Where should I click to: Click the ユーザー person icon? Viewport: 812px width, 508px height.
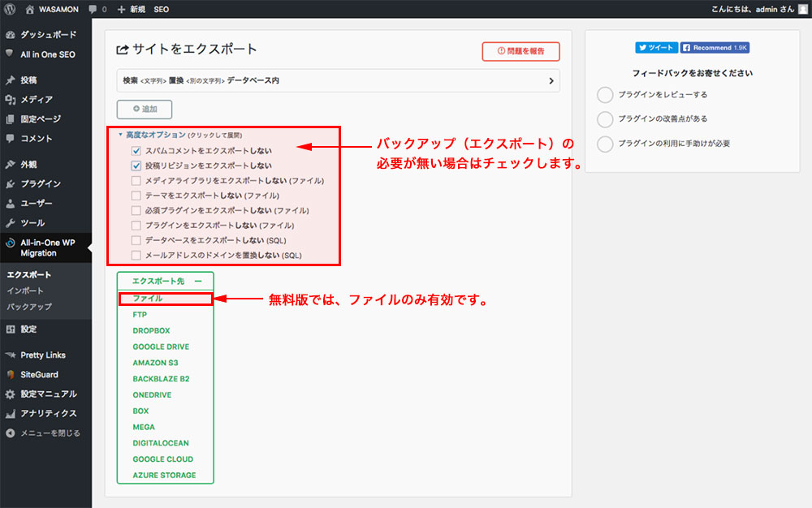pyautogui.click(x=11, y=204)
